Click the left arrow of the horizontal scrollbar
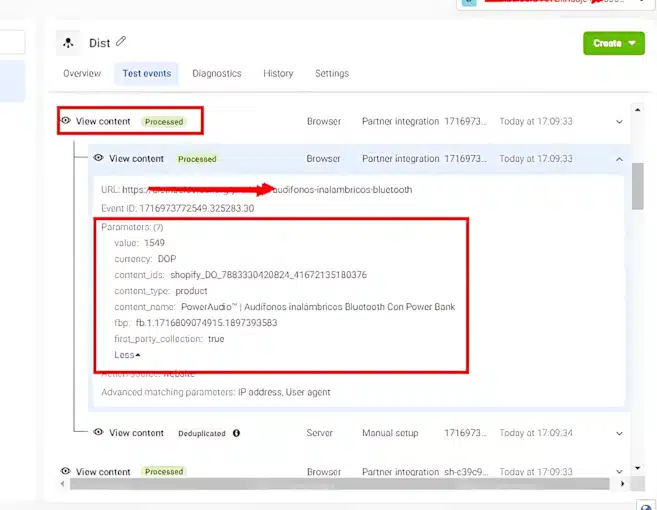This screenshot has height=510, width=657. (x=62, y=484)
